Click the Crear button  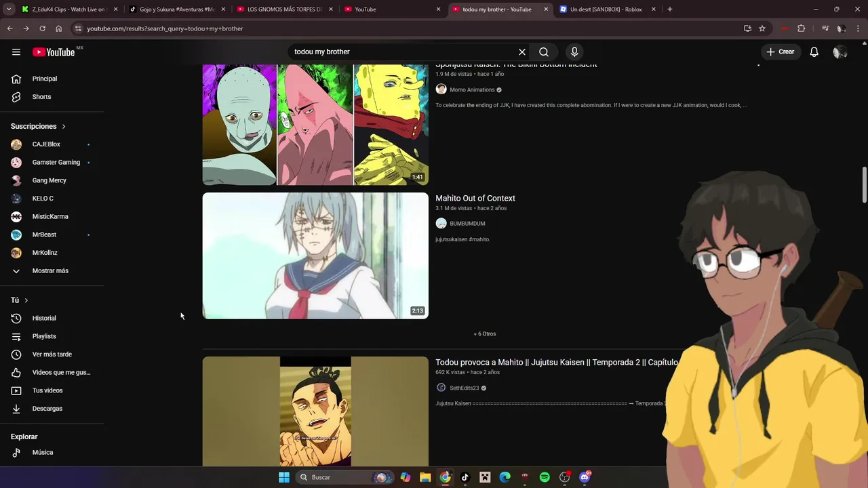click(x=780, y=52)
